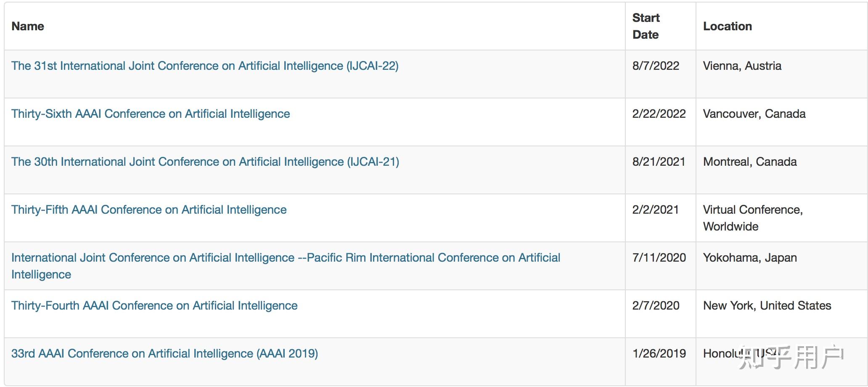Select the 8/7/2022 date cell
Image resolution: width=868 pixels, height=387 pixels.
[x=656, y=66]
